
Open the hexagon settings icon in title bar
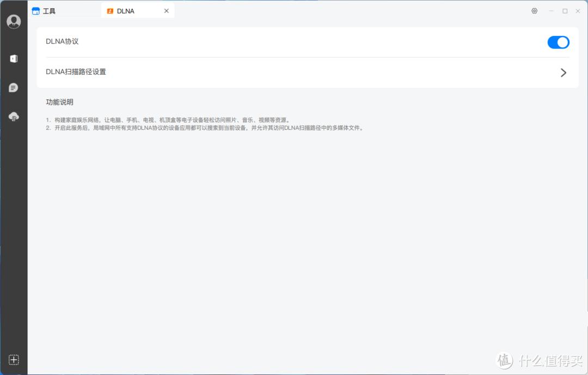pos(534,11)
